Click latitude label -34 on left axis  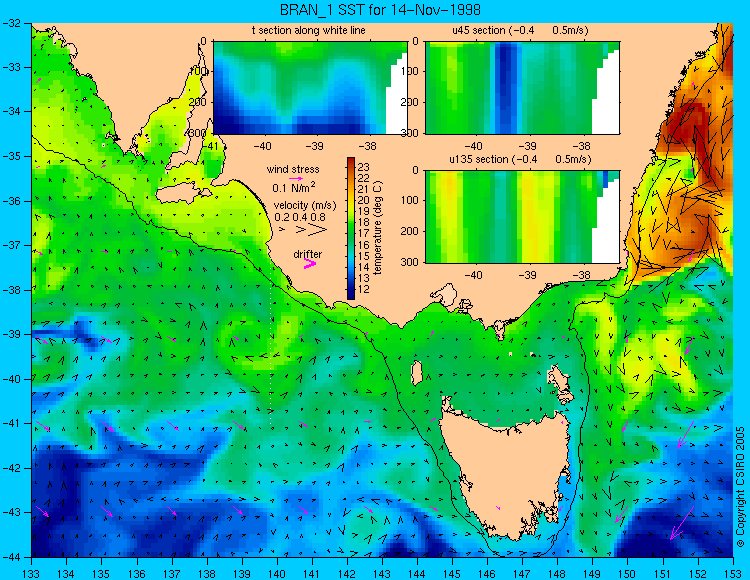tap(12, 111)
